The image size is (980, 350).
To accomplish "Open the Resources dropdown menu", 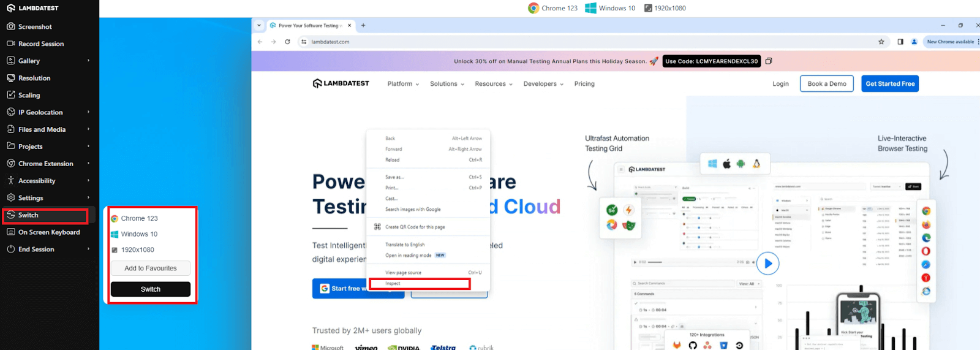I will tap(494, 84).
